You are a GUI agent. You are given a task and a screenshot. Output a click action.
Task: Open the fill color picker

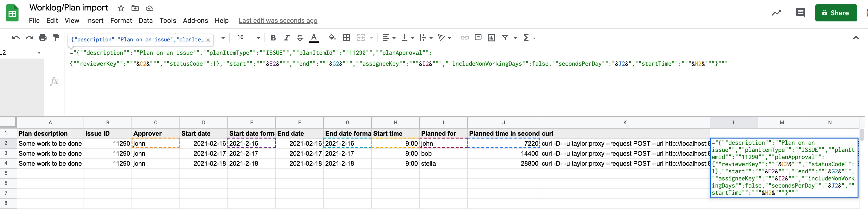(332, 37)
